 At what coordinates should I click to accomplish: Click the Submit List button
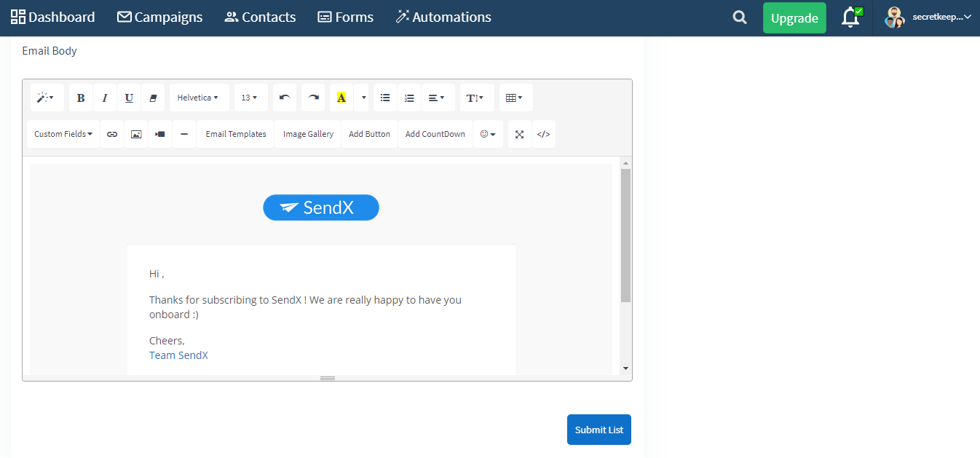tap(599, 430)
